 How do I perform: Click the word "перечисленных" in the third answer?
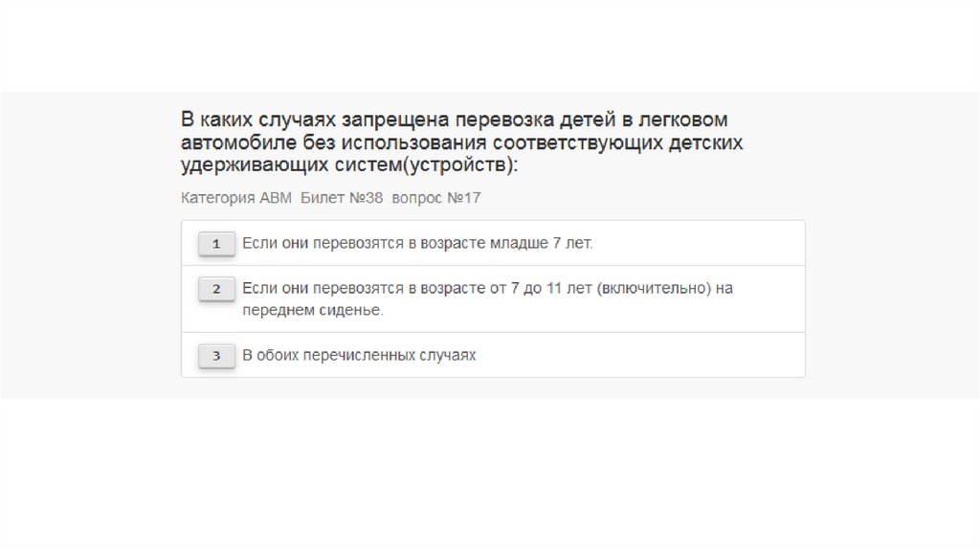pyautogui.click(x=359, y=355)
